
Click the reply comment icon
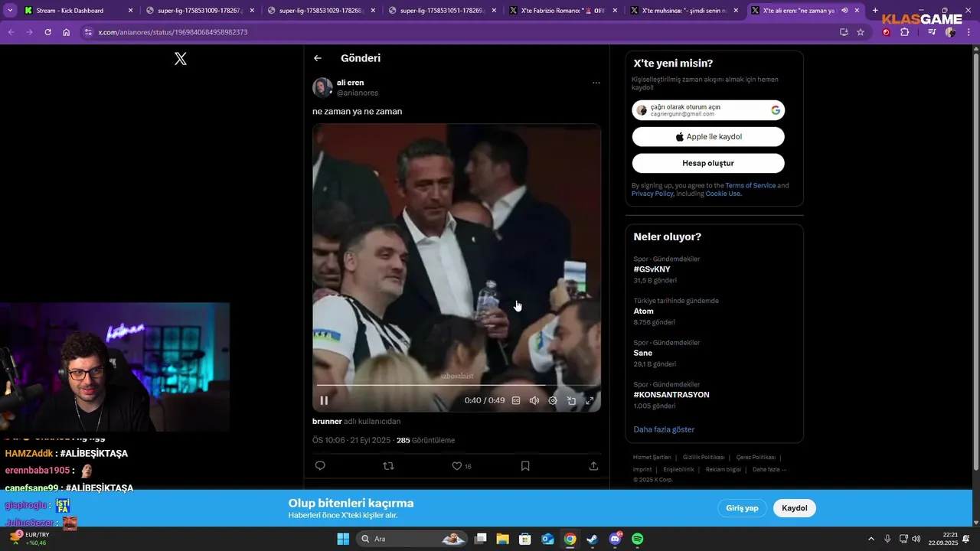(x=320, y=465)
